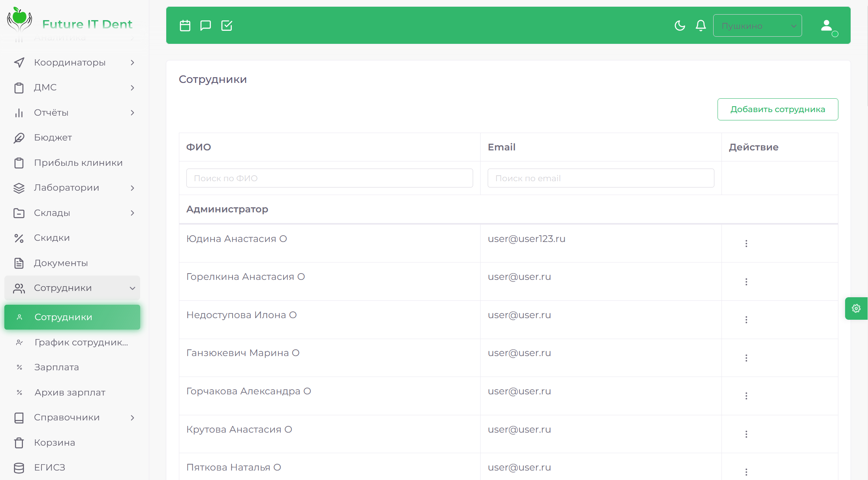Open the calendar icon in top bar

coord(185,26)
